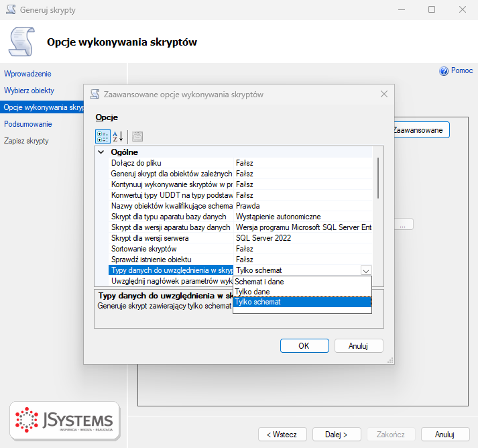Sort properties alphabetically with A-Z icon
The image size is (478, 448).
pyautogui.click(x=118, y=136)
